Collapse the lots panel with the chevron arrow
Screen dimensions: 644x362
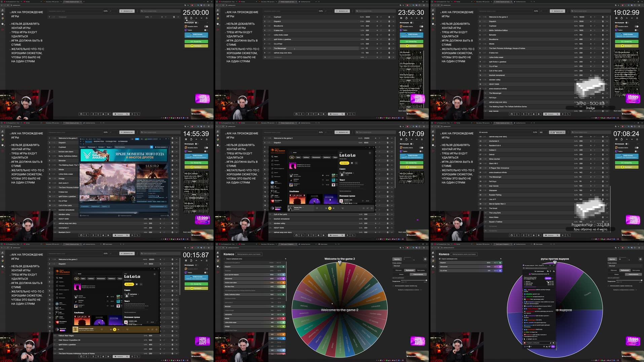[x=286, y=259]
